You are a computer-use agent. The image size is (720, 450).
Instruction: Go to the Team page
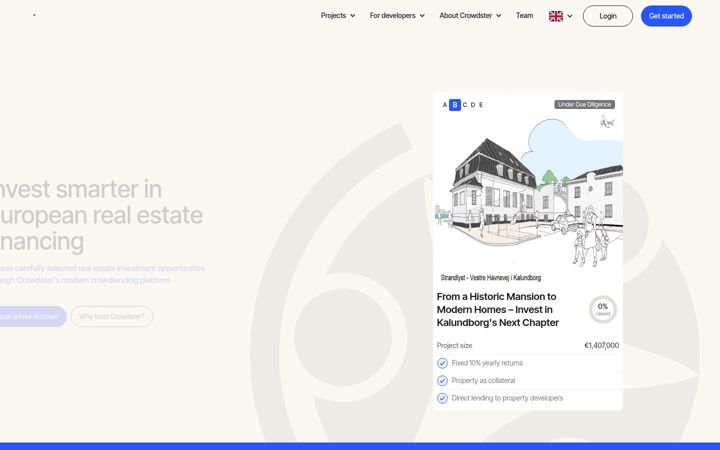point(524,16)
